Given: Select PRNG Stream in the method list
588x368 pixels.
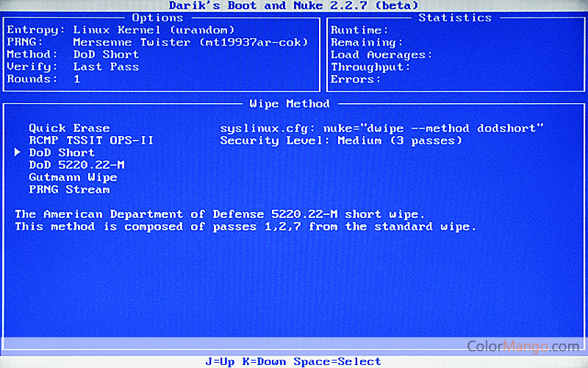Looking at the screenshot, I should click(69, 189).
